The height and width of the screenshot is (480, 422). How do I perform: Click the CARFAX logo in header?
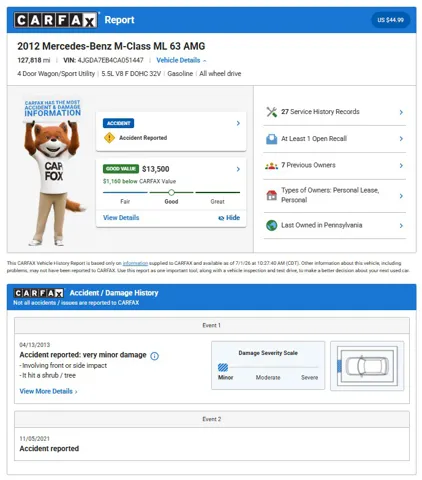coord(56,20)
